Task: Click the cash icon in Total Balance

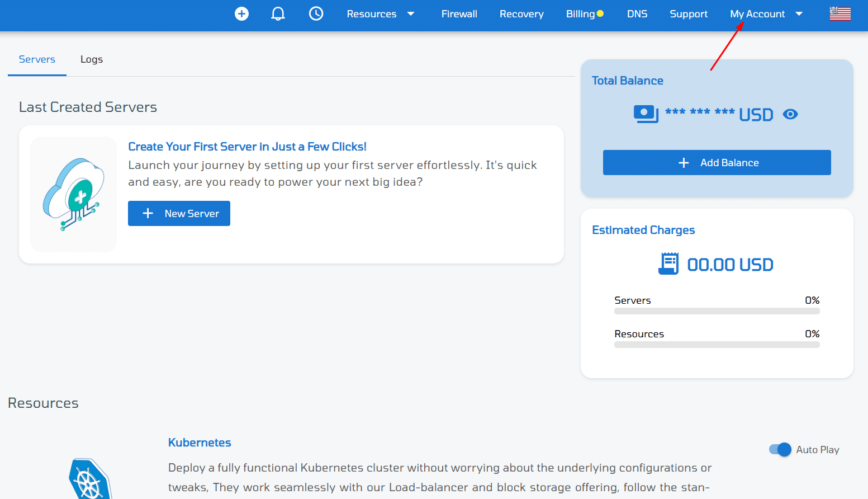Action: point(646,114)
